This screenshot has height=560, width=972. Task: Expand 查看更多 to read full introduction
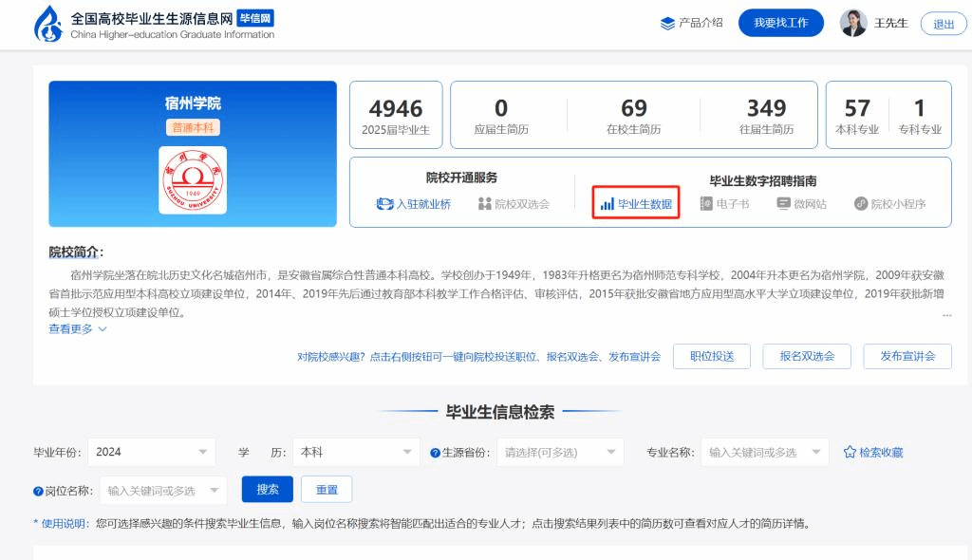point(78,328)
